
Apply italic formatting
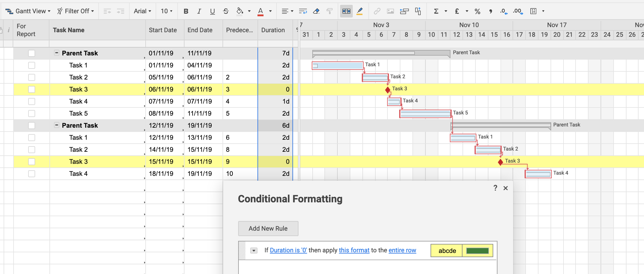coord(199,11)
